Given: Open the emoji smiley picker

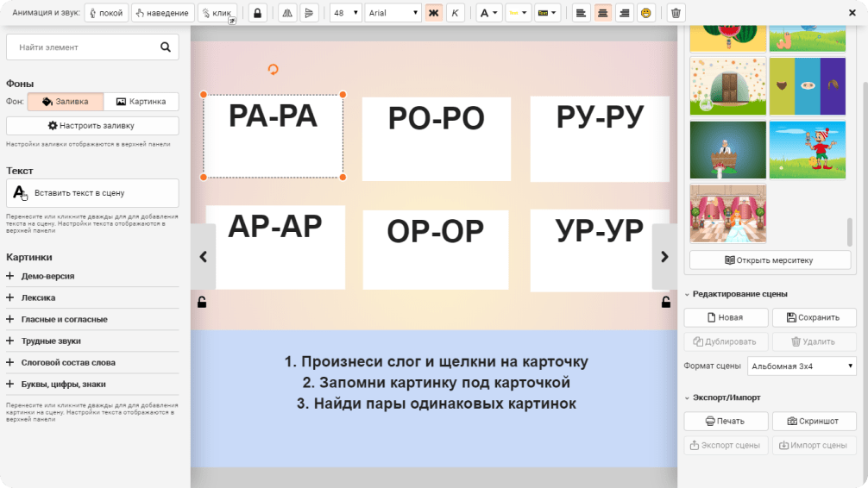Looking at the screenshot, I should point(645,13).
